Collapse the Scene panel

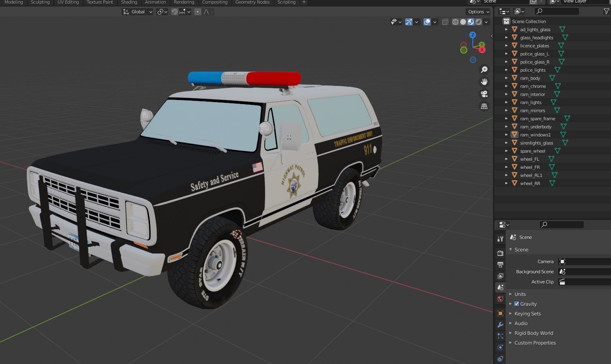[x=511, y=249]
